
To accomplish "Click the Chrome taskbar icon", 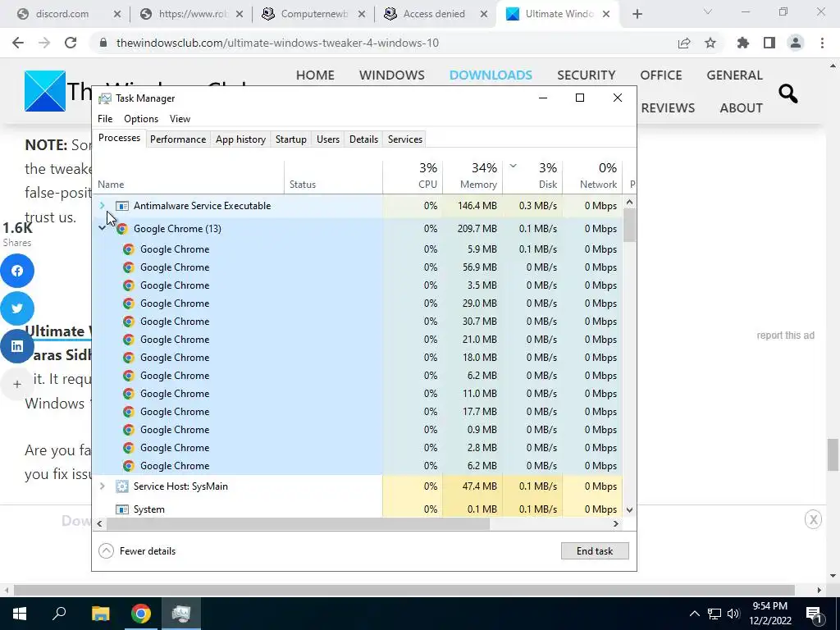I will click(x=141, y=614).
